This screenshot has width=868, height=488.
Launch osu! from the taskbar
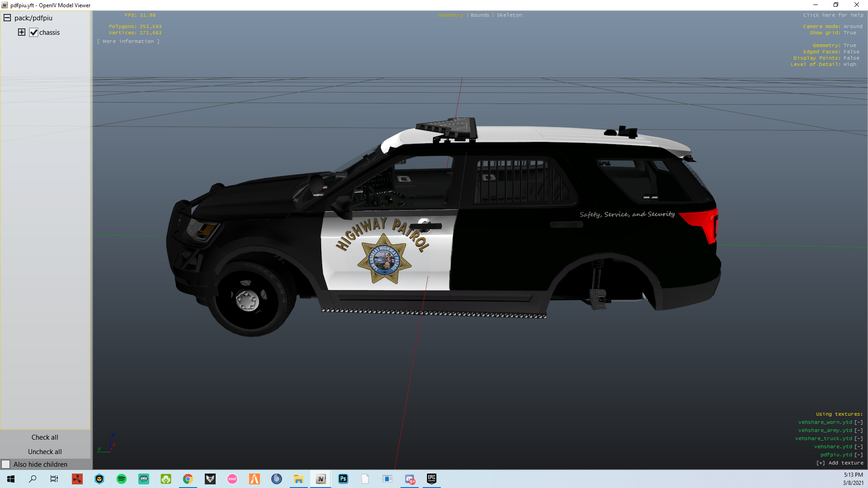[232, 479]
